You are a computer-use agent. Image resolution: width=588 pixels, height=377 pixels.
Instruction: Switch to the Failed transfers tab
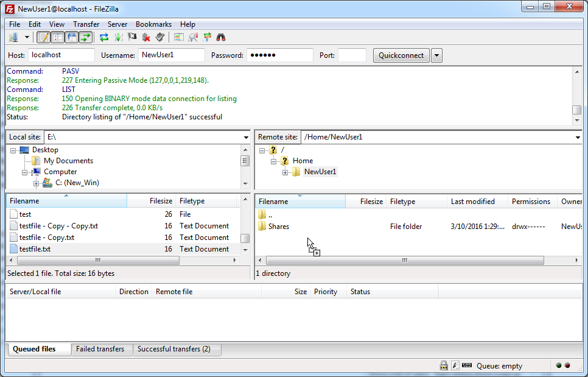(102, 349)
